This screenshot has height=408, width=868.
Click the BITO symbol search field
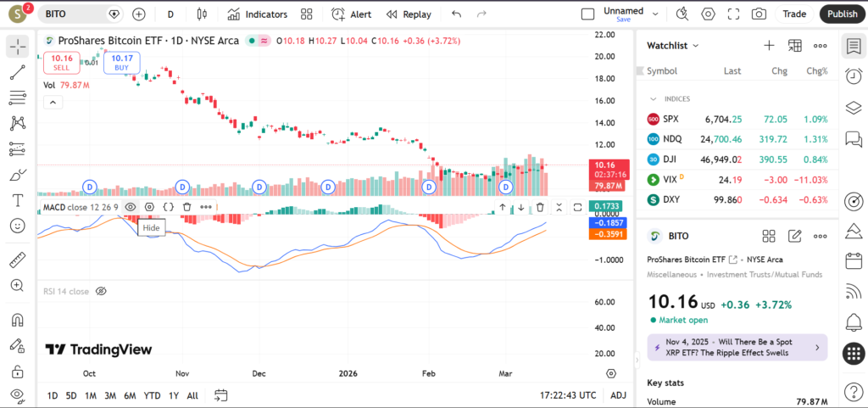75,14
